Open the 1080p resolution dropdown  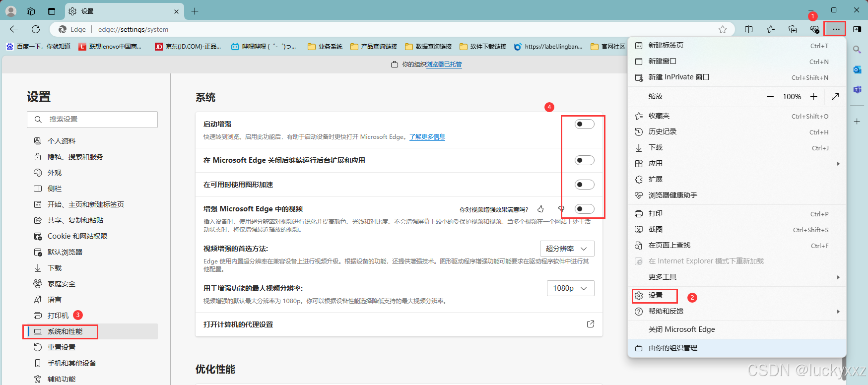click(570, 288)
